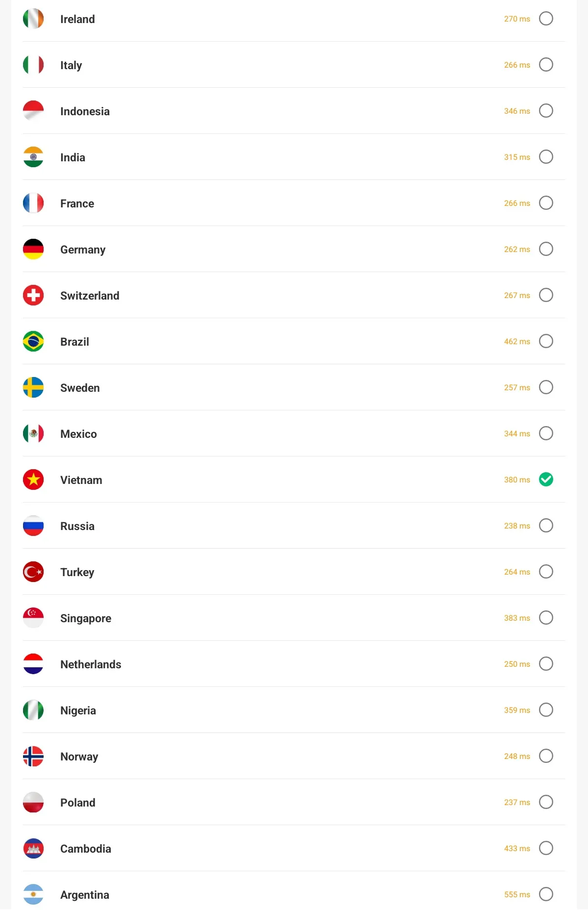Screen dimensions: 588x910
Task: Click the Turkey flag icon
Action: (x=33, y=572)
